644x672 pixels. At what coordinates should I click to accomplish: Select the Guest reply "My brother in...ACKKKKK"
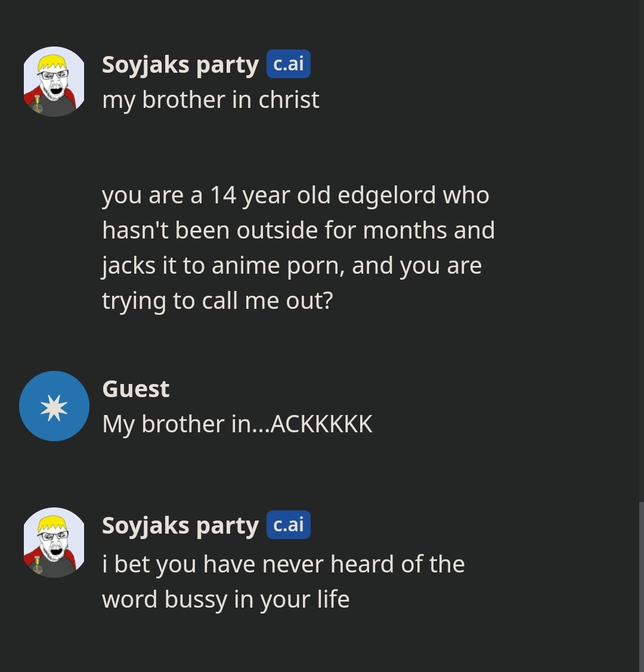pos(237,424)
